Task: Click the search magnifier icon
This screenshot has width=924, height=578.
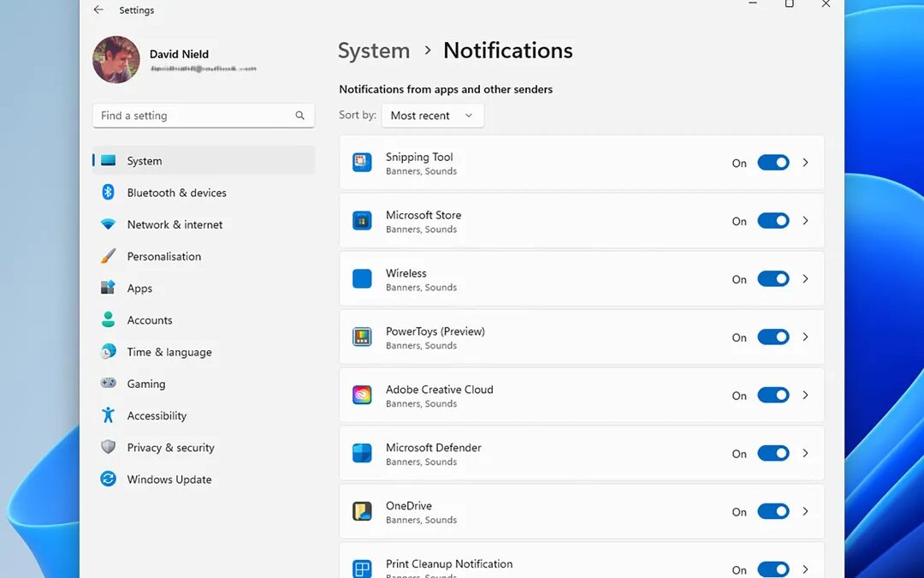Action: (x=299, y=116)
